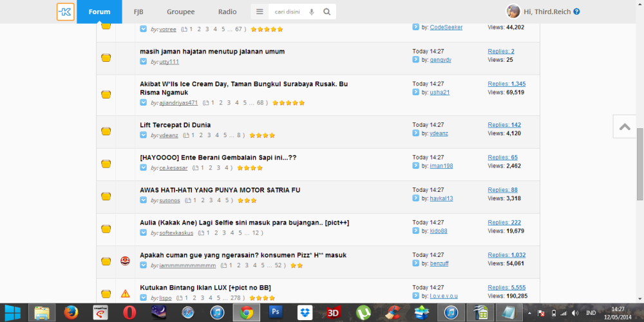
Task: Click volume icon in system tray
Action: click(575, 313)
